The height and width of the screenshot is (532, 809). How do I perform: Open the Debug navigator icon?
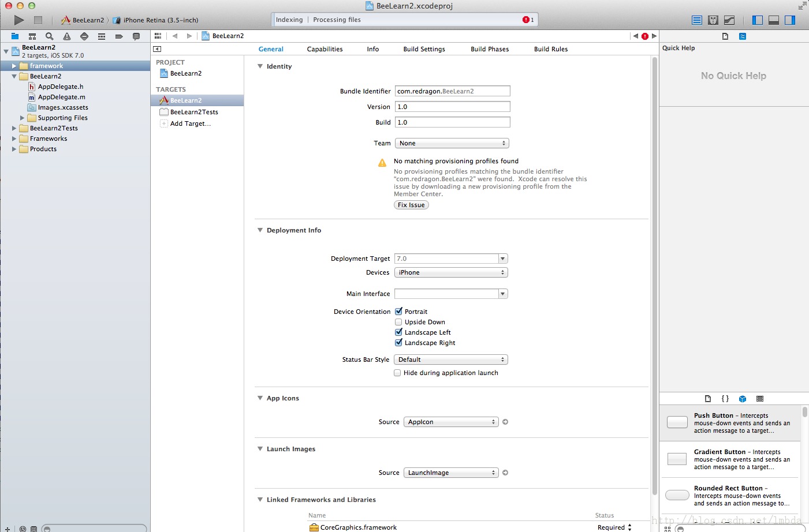coord(102,36)
